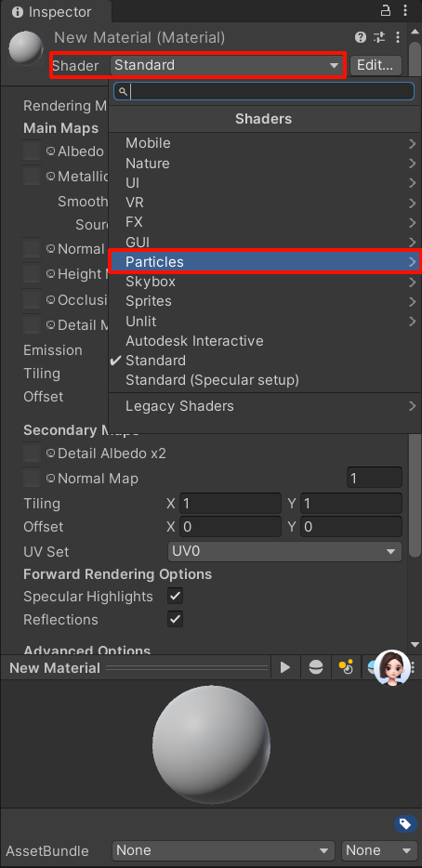Open the material preset sliders icon
The width and height of the screenshot is (422, 868).
(379, 38)
